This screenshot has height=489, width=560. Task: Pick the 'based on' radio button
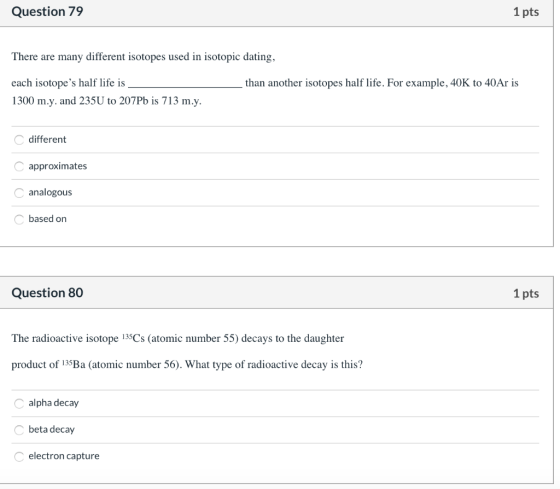coord(19,219)
